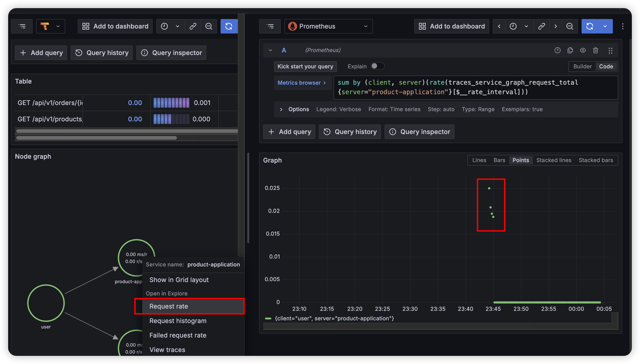Switch query editor to Builder mode
The width and height of the screenshot is (640, 364).
(582, 67)
